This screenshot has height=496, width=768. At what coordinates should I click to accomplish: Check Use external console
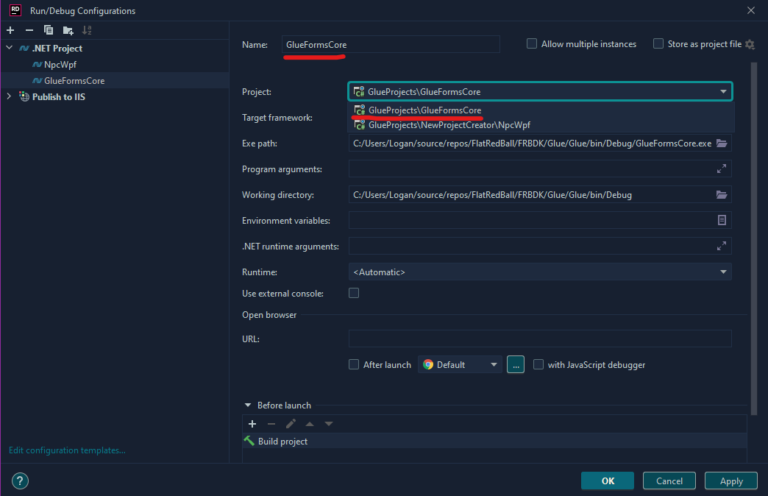[x=354, y=293]
